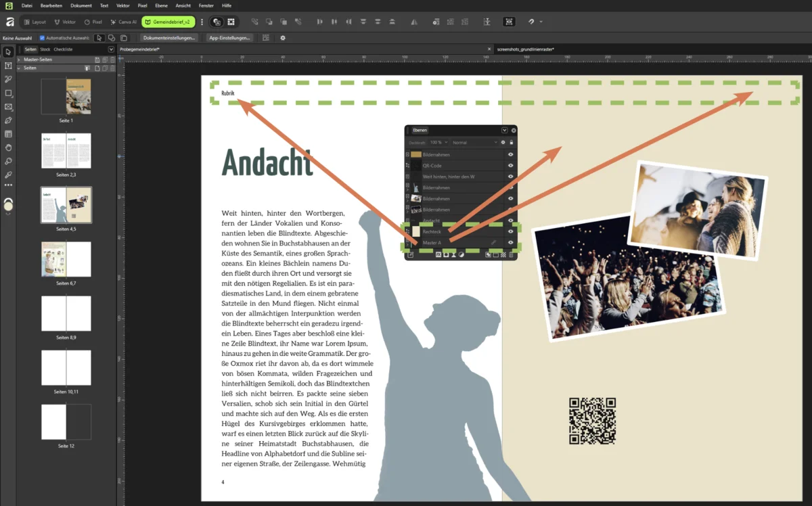This screenshot has height=506, width=812.
Task: Select the Frame Text tool
Action: click(x=8, y=66)
